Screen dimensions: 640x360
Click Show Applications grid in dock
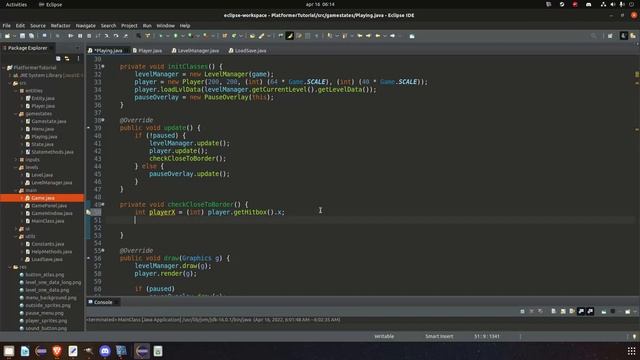(631, 351)
